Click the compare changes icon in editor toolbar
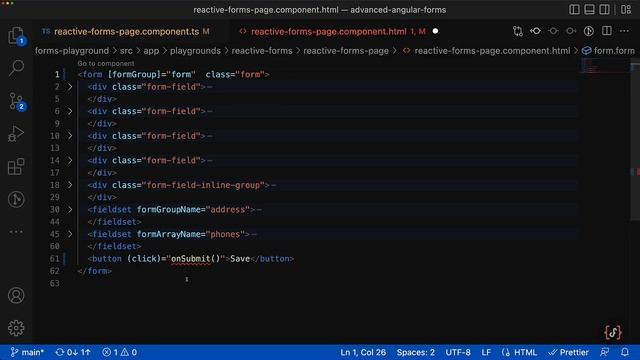 point(518,31)
